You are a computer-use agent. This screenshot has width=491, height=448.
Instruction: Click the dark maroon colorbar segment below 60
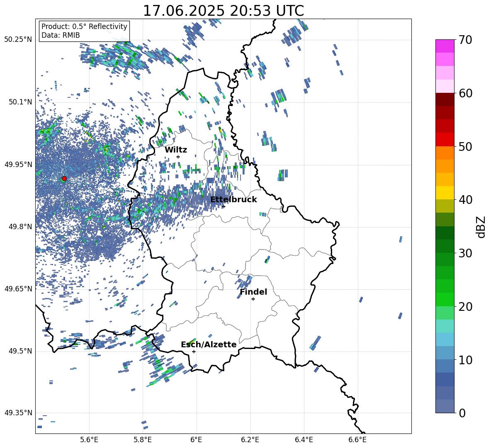point(445,99)
